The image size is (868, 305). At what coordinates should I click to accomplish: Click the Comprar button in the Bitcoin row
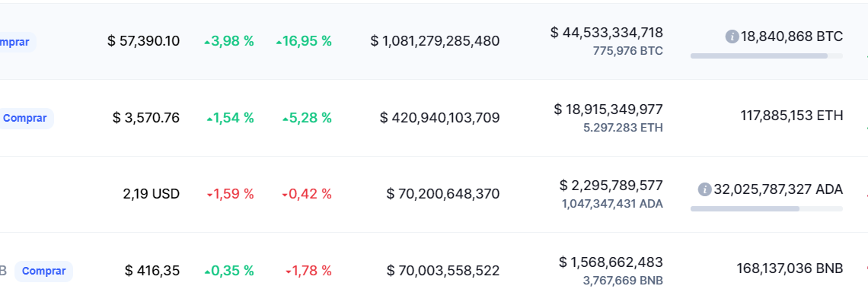(17, 42)
